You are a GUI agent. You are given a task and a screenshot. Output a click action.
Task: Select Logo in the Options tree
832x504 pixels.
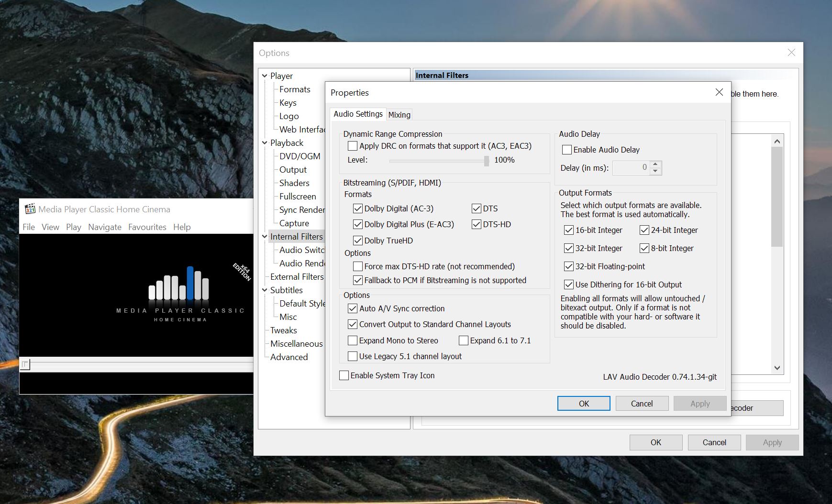[289, 116]
